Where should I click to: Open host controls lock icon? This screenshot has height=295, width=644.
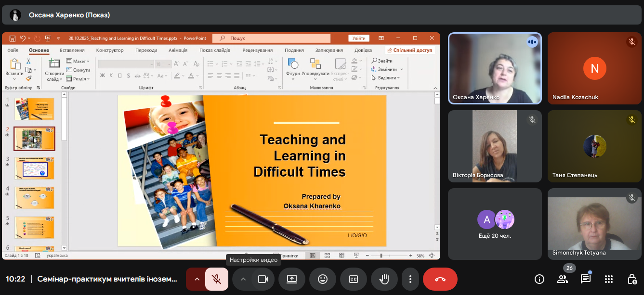pos(632,279)
